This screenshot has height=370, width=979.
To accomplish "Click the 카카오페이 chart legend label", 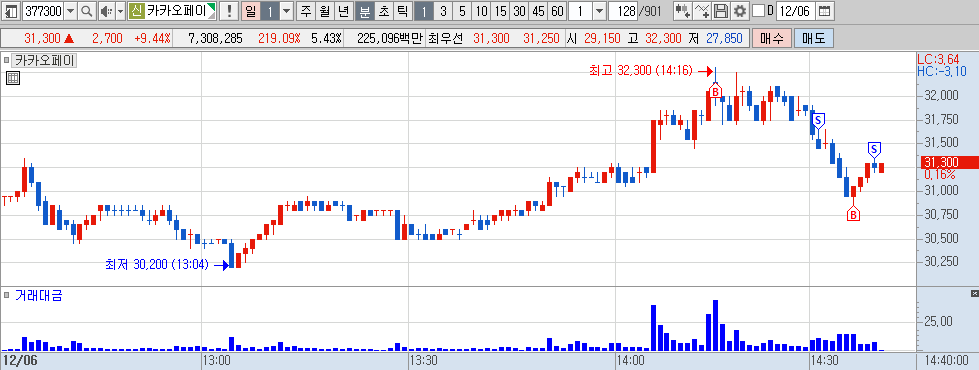I will point(44,61).
